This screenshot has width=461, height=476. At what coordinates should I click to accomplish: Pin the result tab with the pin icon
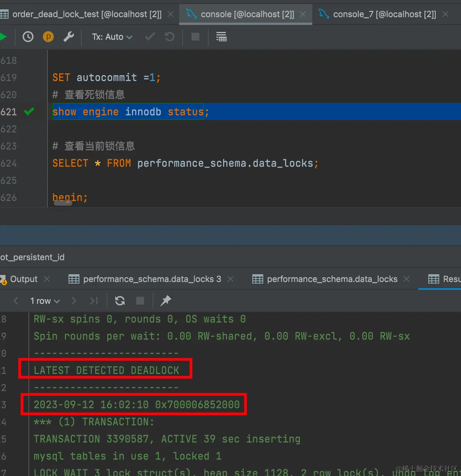(166, 300)
